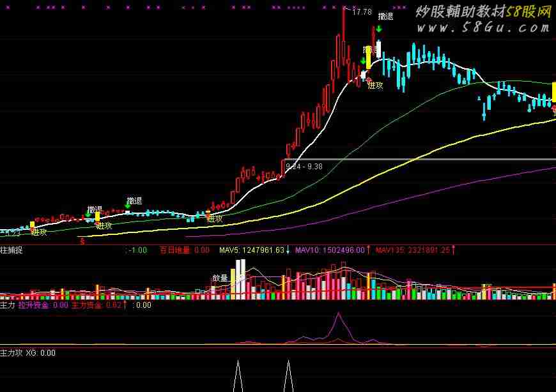Click the MAV5: 1247961.63 readout
Image resolution: width=556 pixels, height=392 pixels.
click(252, 250)
